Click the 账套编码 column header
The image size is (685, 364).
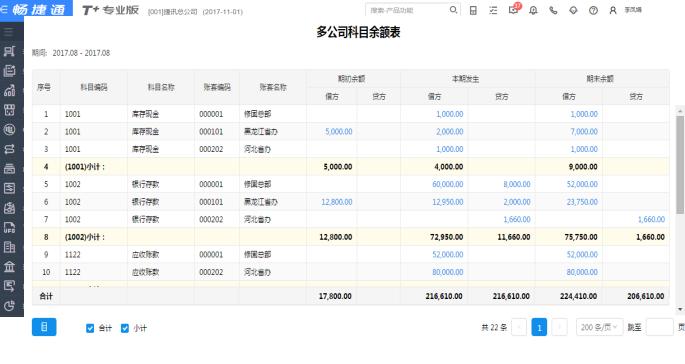[217, 87]
